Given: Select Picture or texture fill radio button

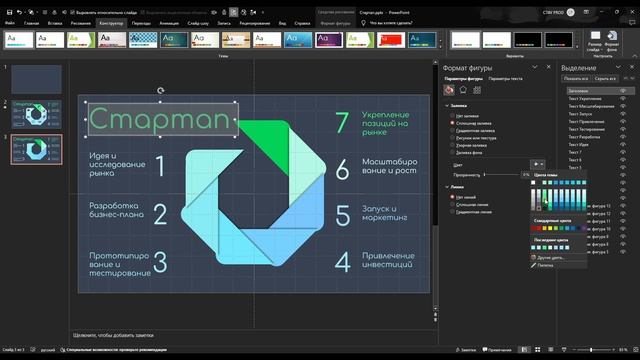Looking at the screenshot, I should point(452,138).
